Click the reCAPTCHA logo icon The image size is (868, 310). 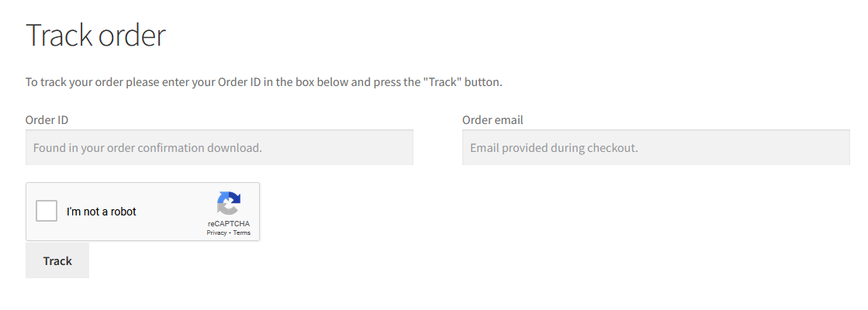click(229, 203)
